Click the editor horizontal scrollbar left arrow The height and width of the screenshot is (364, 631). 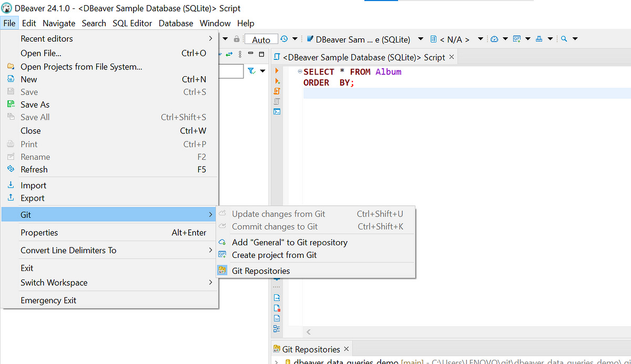click(308, 332)
